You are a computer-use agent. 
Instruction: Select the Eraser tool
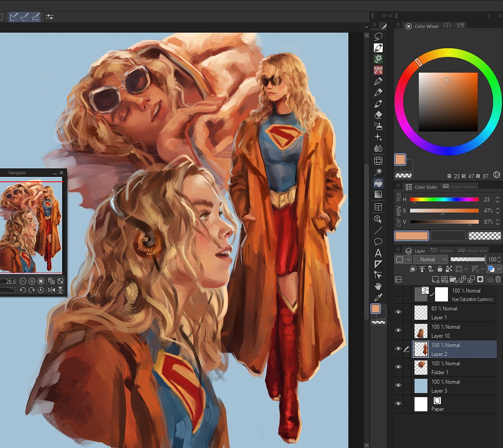point(378,115)
